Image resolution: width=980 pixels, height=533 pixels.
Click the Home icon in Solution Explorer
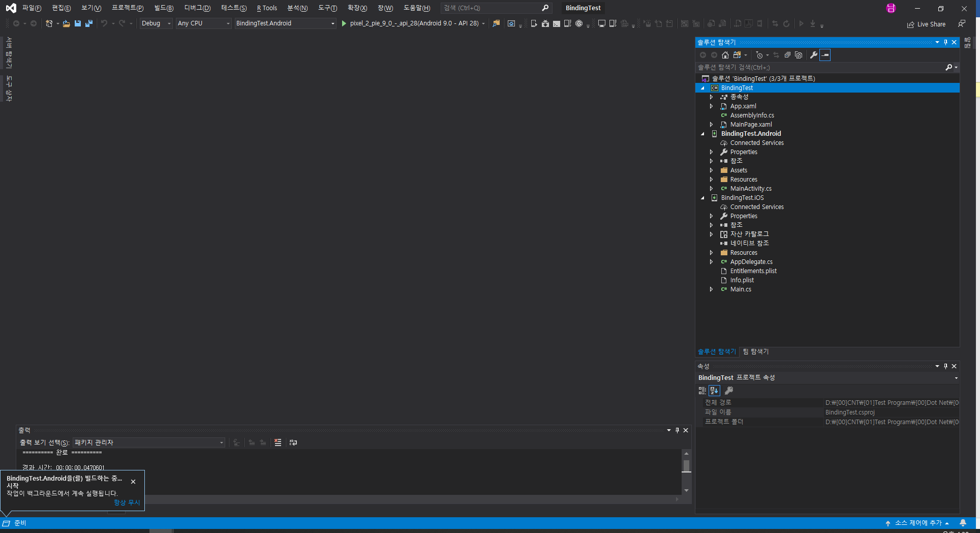click(x=725, y=55)
